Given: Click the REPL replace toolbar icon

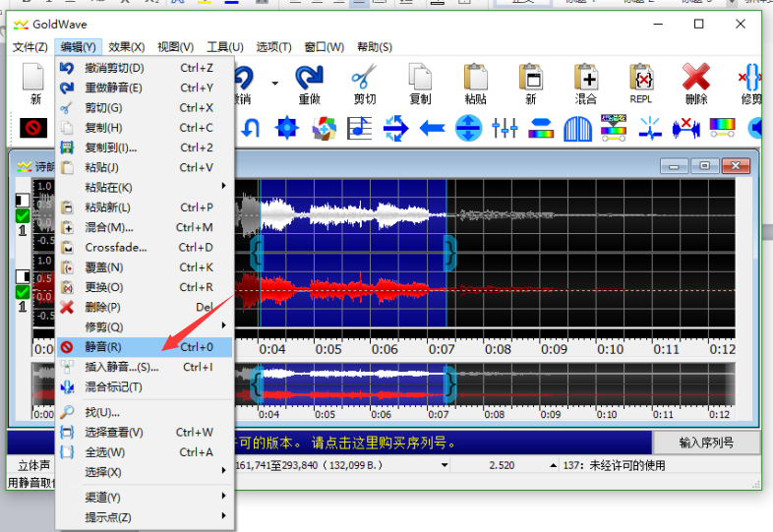Looking at the screenshot, I should tap(641, 84).
